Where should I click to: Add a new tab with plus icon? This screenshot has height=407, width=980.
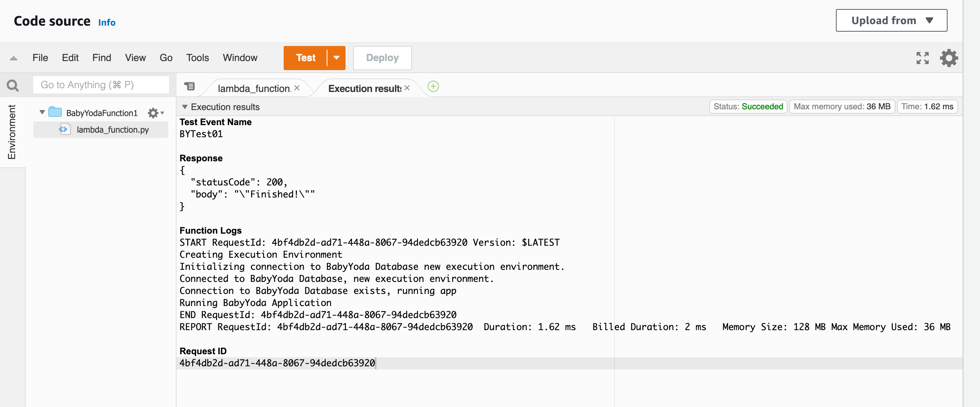pyautogui.click(x=433, y=87)
